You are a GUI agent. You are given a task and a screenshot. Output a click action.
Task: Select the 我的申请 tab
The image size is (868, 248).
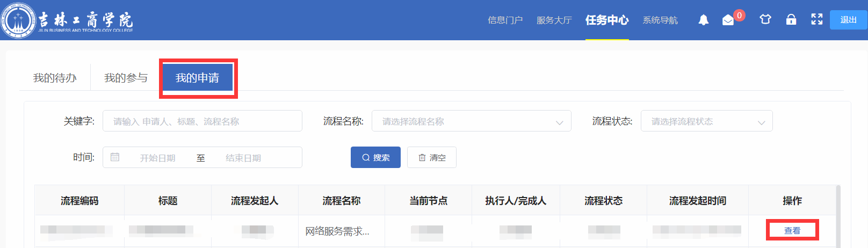[198, 78]
